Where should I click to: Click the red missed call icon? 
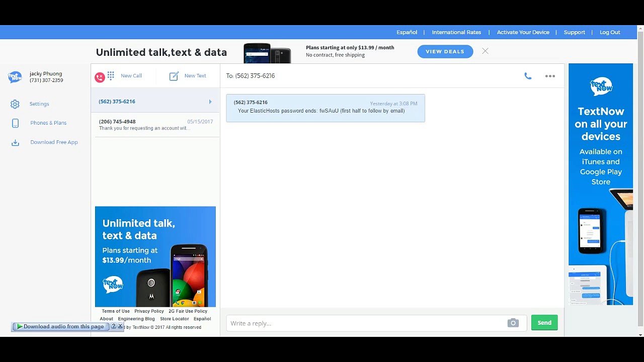tap(100, 77)
